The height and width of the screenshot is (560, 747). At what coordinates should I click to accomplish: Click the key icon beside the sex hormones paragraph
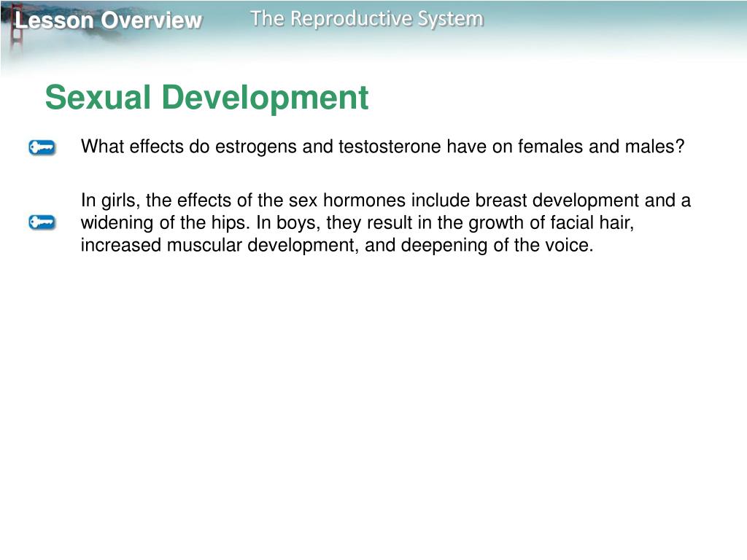(x=42, y=222)
